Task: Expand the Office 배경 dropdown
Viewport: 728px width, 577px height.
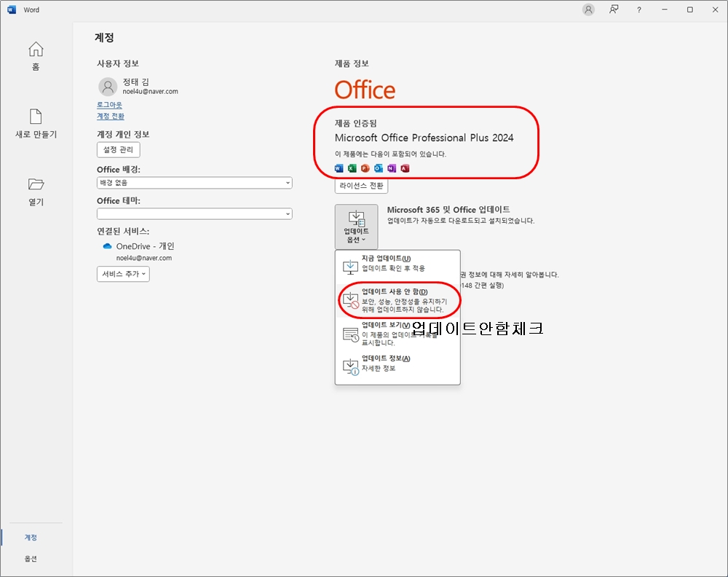Action: (x=194, y=183)
